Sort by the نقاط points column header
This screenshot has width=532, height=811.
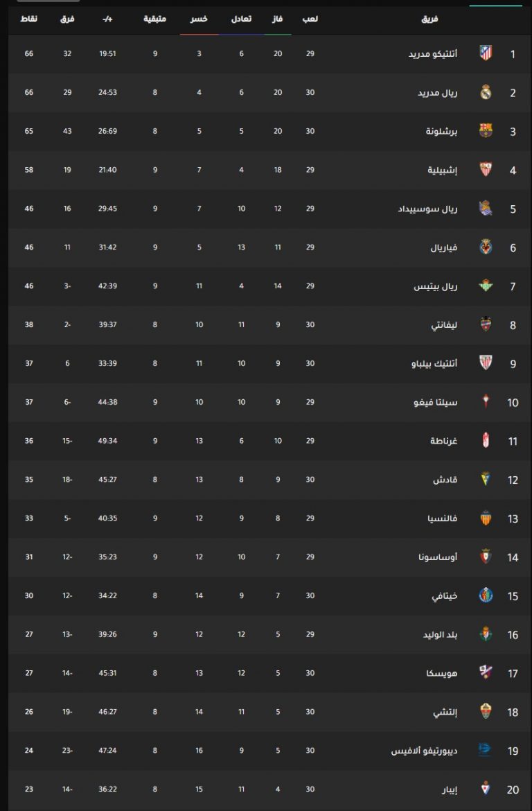(x=28, y=19)
